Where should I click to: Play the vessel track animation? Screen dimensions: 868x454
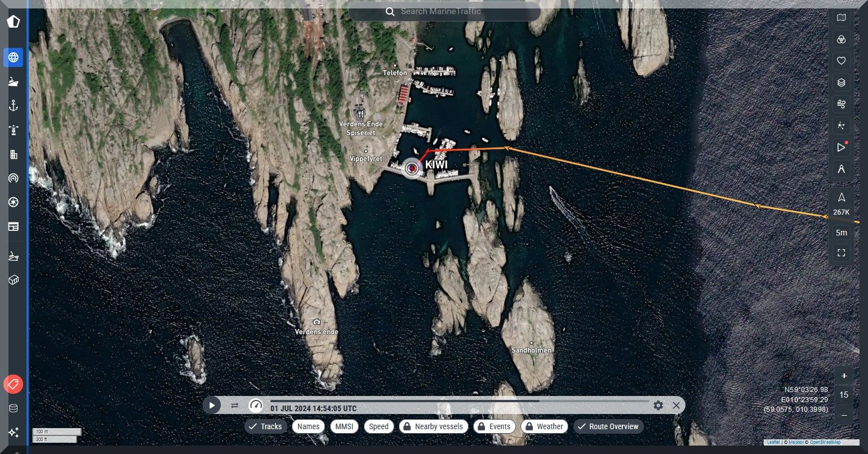[x=212, y=405]
